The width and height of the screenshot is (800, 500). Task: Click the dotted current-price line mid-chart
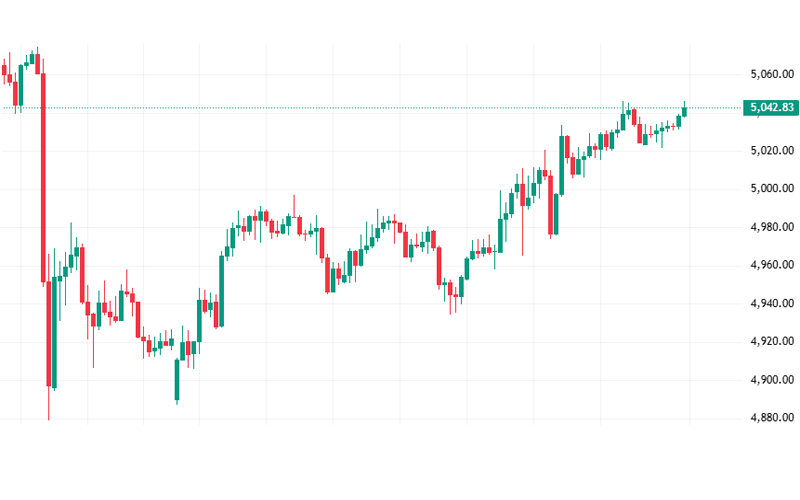pos(350,108)
